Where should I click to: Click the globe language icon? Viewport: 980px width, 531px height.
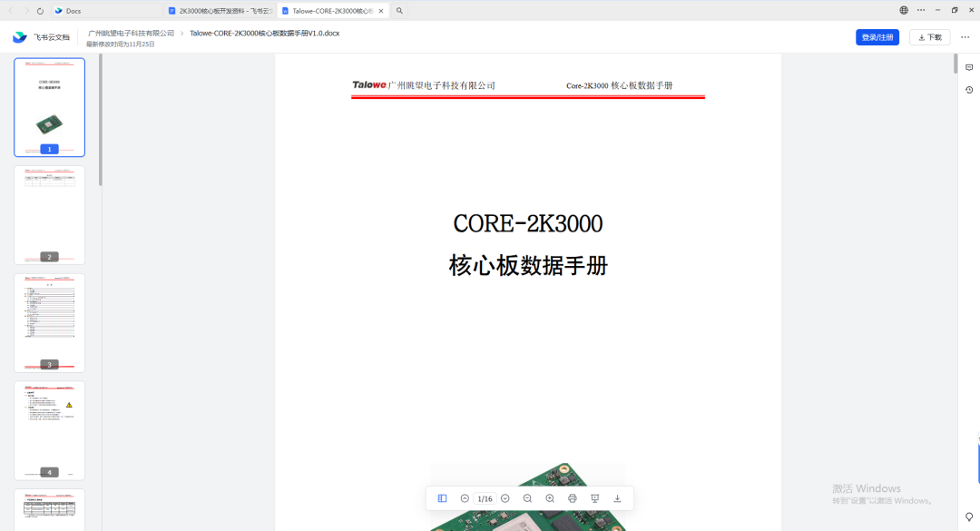tap(904, 10)
